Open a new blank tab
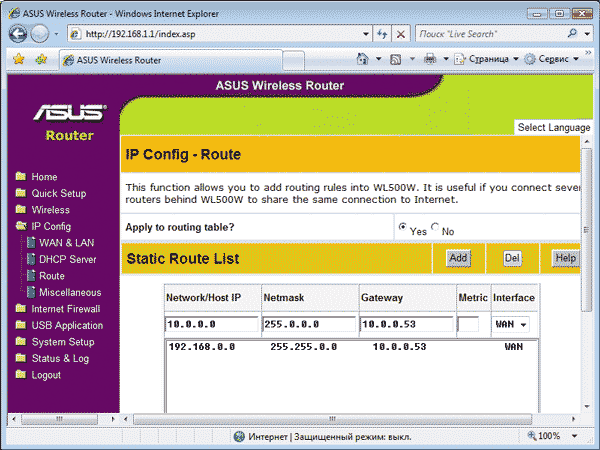The image size is (600, 450). click(x=293, y=61)
